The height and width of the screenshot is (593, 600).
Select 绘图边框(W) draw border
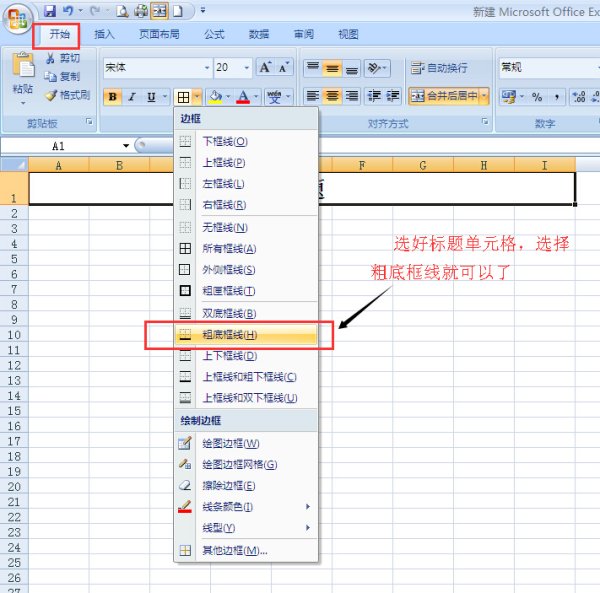coord(246,443)
